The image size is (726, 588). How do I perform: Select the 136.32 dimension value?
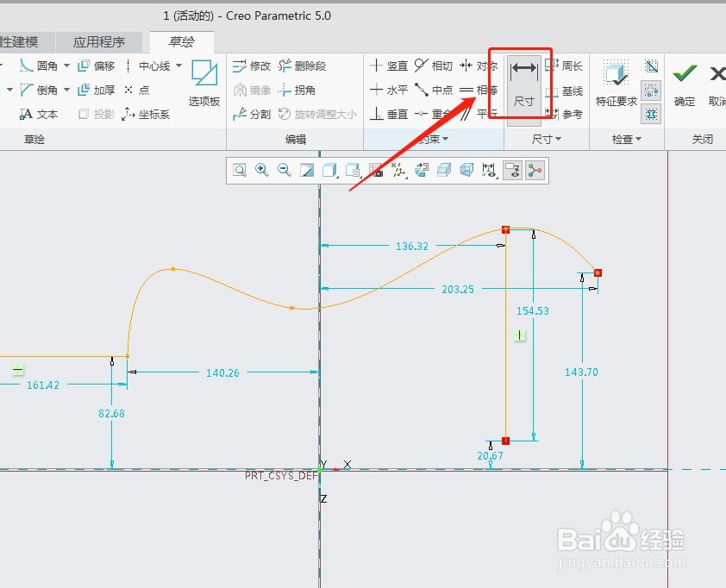(412, 247)
